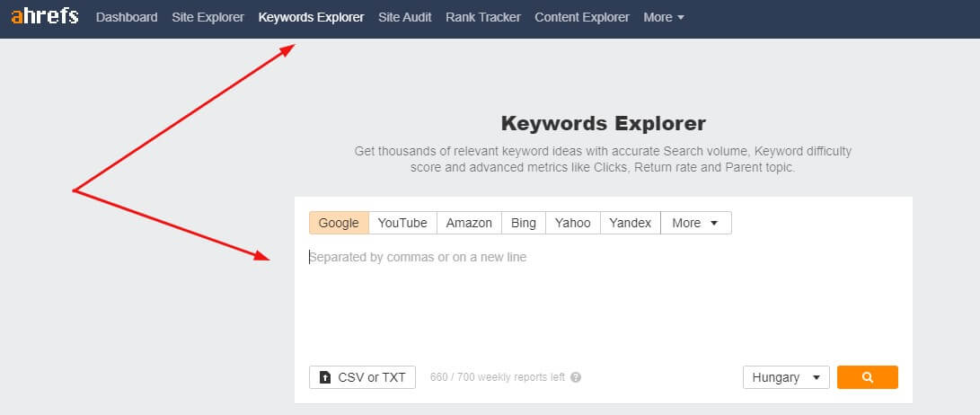Open Site Audit

(x=405, y=17)
